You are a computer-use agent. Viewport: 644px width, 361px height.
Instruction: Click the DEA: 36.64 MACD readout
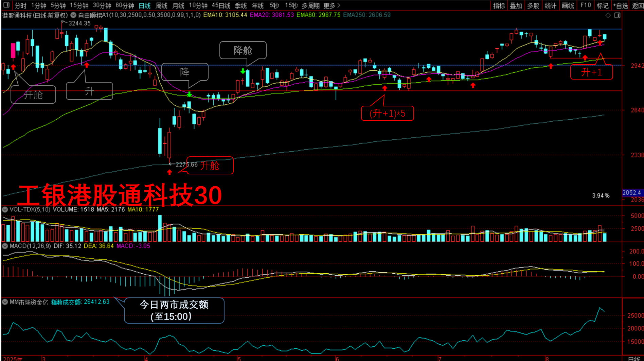click(99, 246)
